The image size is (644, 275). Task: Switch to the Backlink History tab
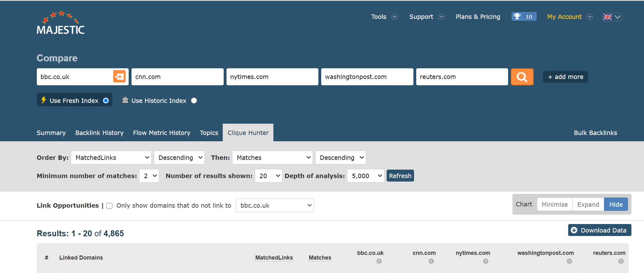tap(99, 133)
